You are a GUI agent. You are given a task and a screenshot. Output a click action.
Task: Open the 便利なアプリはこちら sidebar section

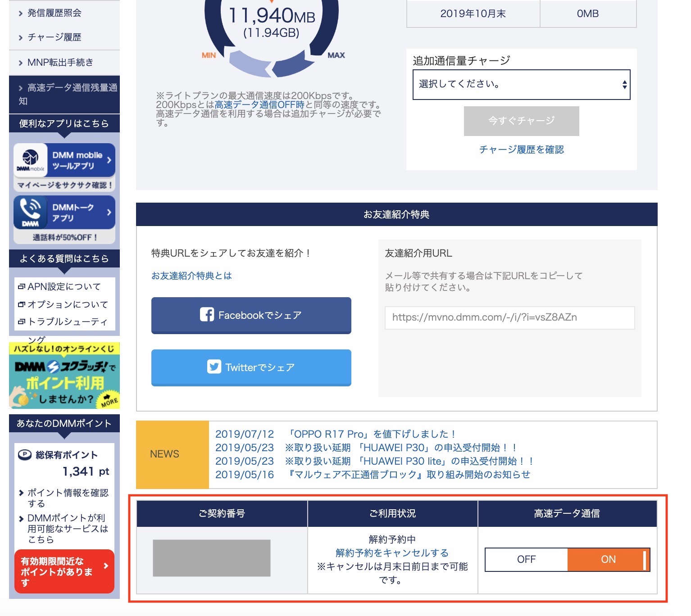coord(64,123)
